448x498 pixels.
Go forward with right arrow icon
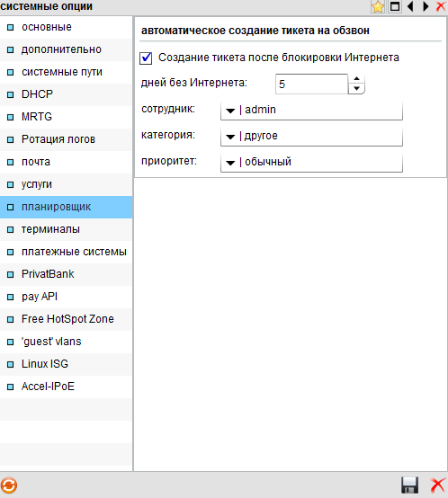(426, 6)
